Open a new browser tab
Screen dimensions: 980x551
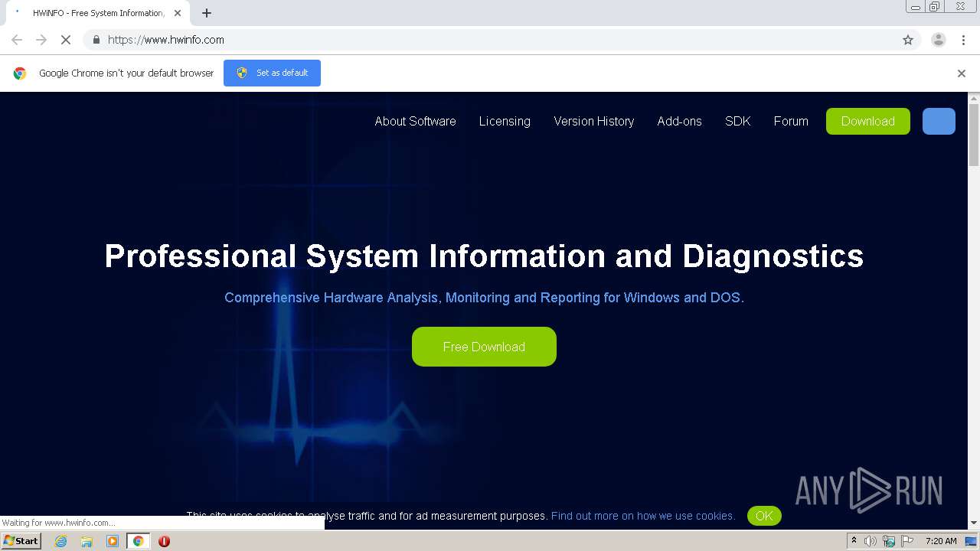point(207,13)
